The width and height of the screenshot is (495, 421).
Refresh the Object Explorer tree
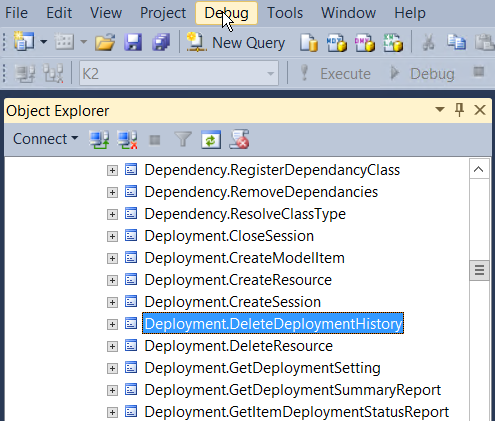[211, 139]
